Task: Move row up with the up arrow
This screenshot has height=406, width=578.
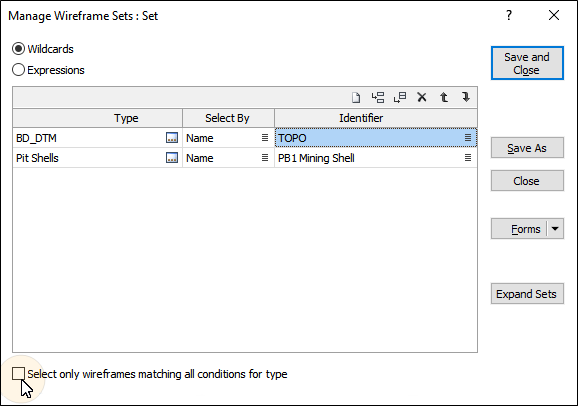Action: [x=444, y=97]
